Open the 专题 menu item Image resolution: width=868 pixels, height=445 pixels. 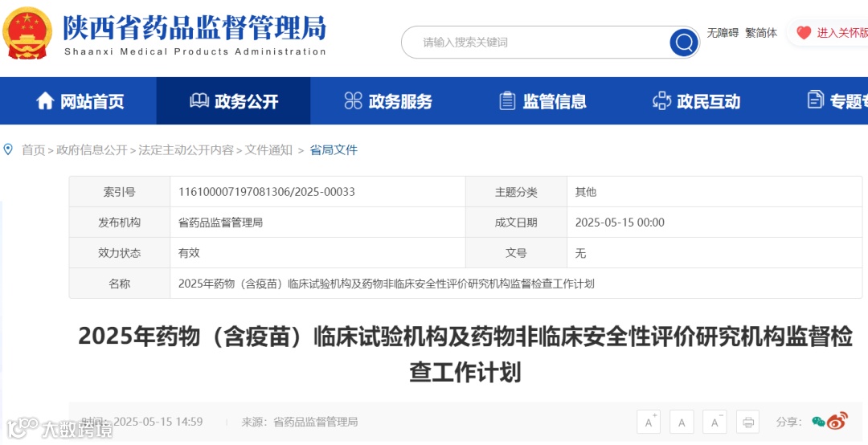click(x=837, y=100)
